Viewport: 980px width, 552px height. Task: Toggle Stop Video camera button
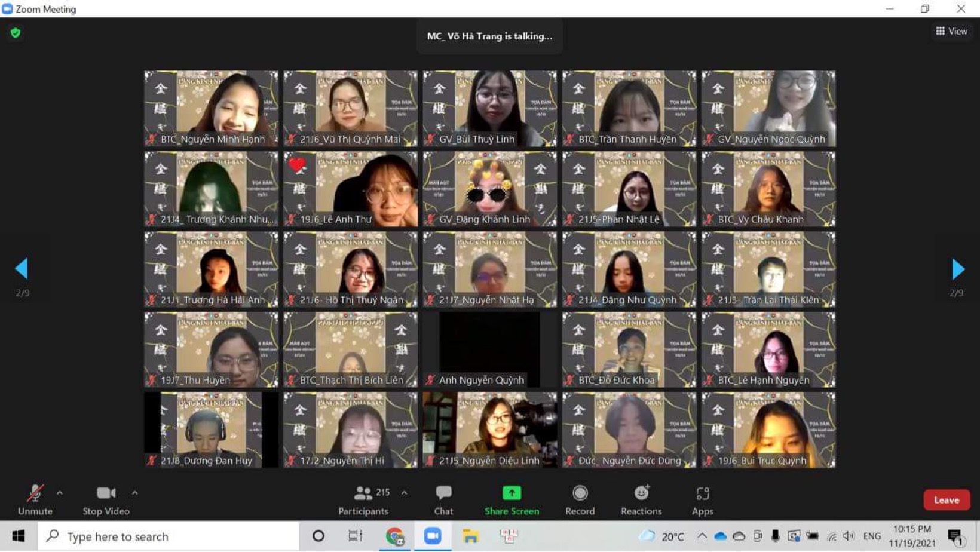click(106, 501)
